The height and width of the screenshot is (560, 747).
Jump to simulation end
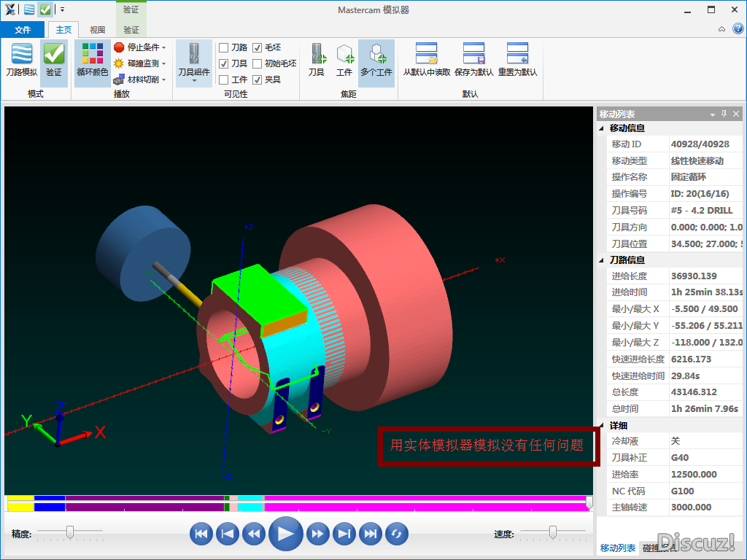click(x=370, y=534)
